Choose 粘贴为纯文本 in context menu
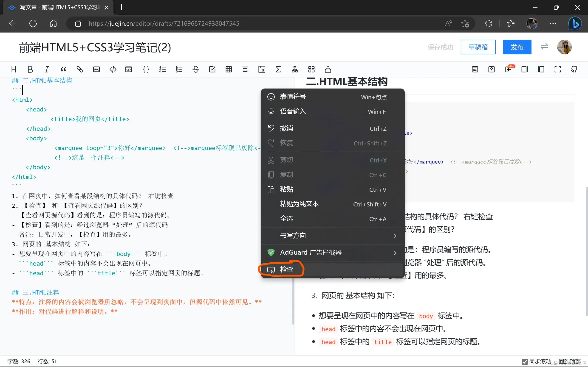The width and height of the screenshot is (588, 367). point(299,204)
